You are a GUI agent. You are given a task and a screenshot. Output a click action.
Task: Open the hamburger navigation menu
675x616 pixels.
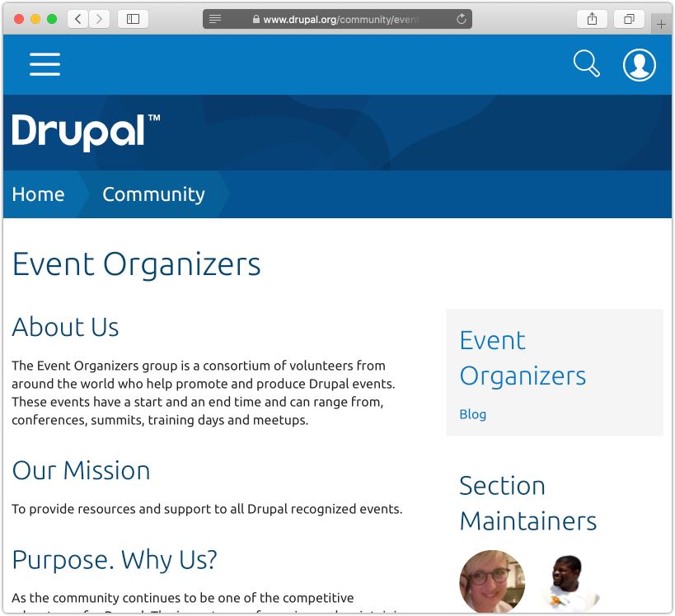45,64
